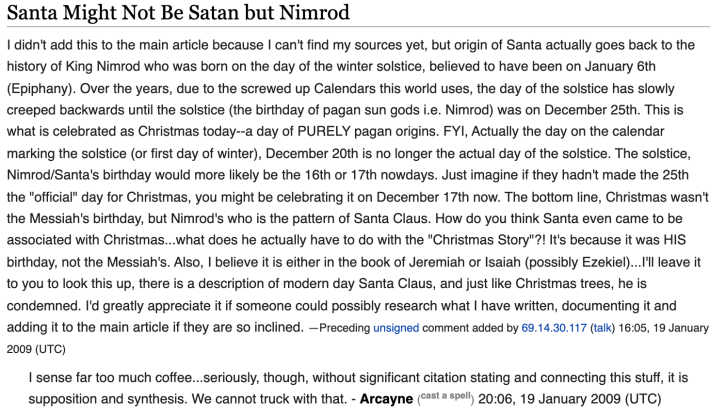Click the "January 6th" date text
This screenshot has height=417, width=710.
pos(620,67)
